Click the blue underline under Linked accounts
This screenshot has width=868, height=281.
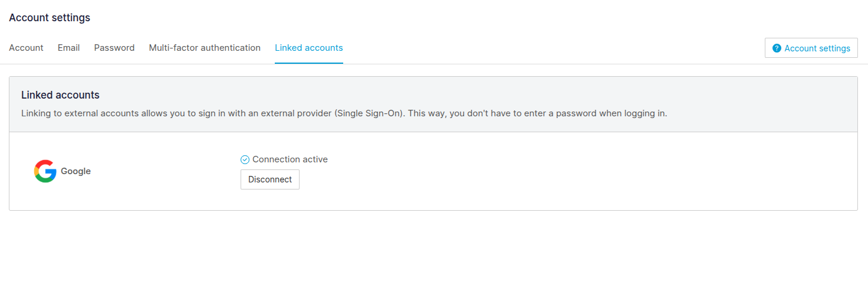click(308, 63)
